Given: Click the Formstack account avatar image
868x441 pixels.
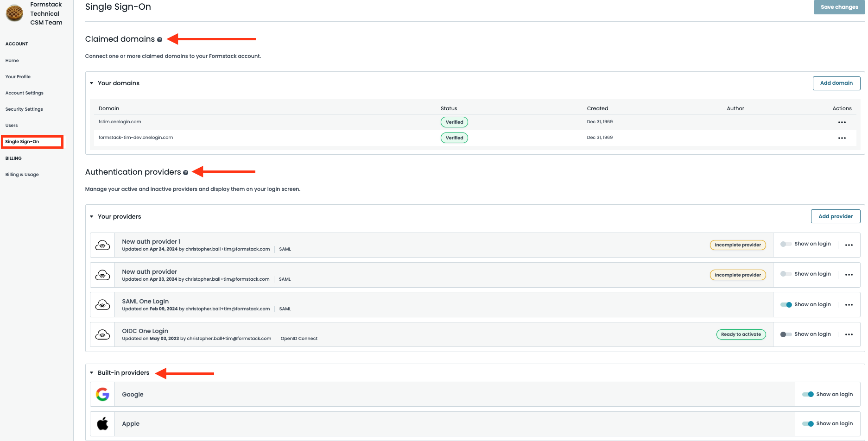Looking at the screenshot, I should point(14,13).
